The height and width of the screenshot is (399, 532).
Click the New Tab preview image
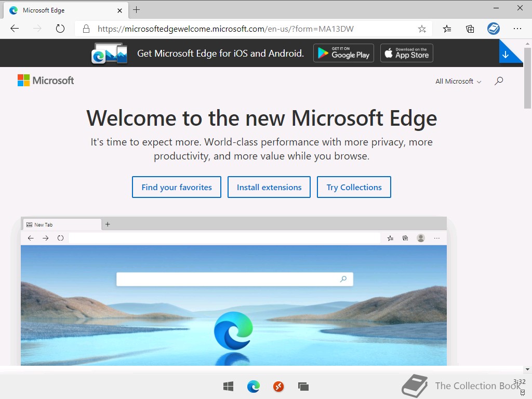pos(234,291)
